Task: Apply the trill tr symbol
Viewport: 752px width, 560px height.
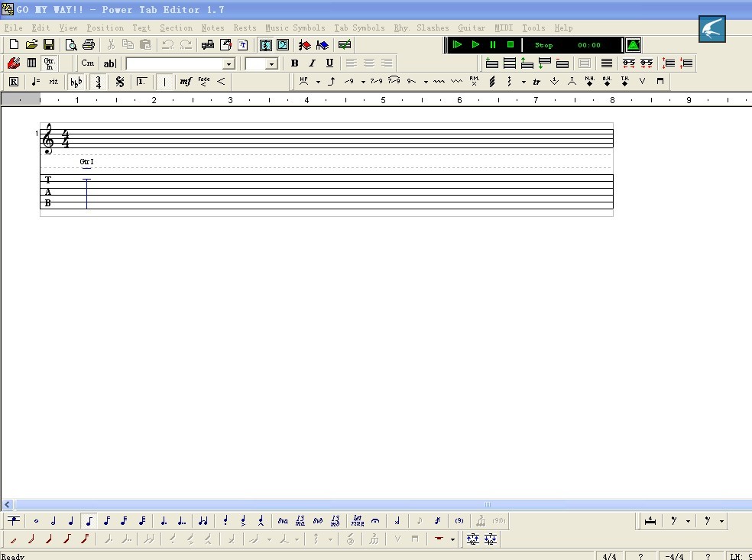Action: click(536, 82)
